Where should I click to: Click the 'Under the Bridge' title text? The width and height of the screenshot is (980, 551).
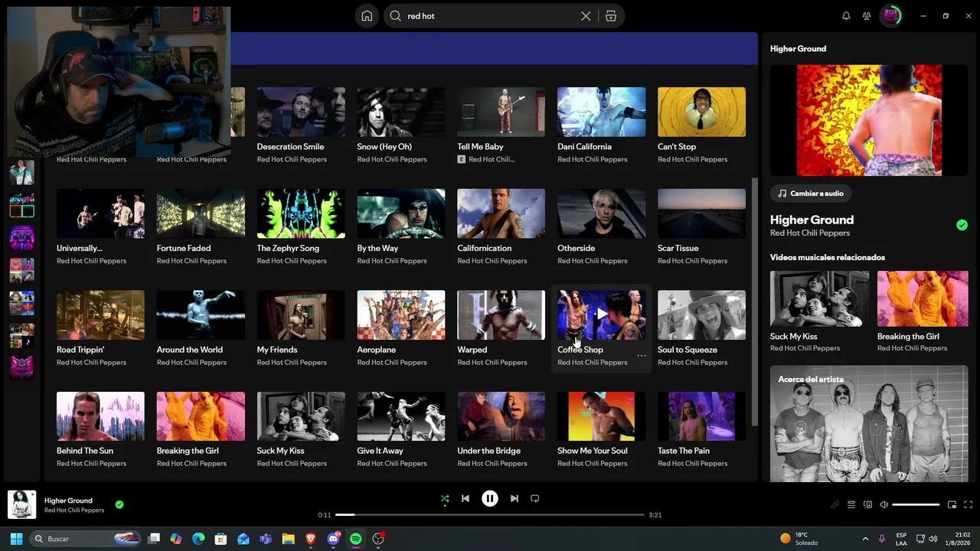[489, 451]
